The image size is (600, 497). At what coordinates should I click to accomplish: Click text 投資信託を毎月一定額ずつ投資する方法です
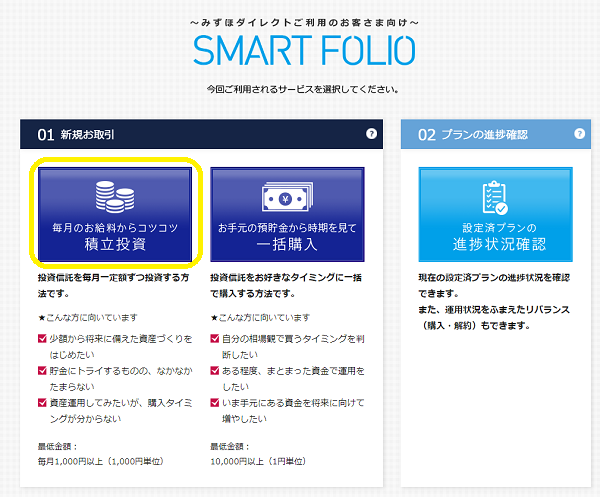point(114,285)
